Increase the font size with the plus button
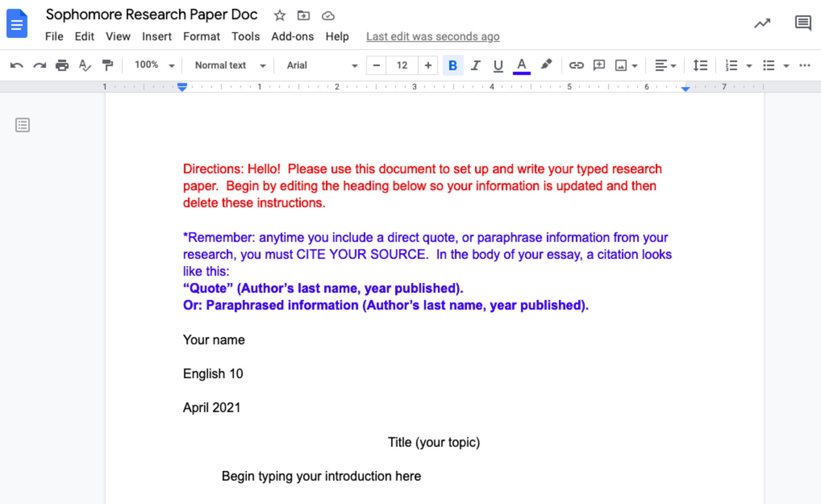The image size is (821, 504). click(428, 65)
